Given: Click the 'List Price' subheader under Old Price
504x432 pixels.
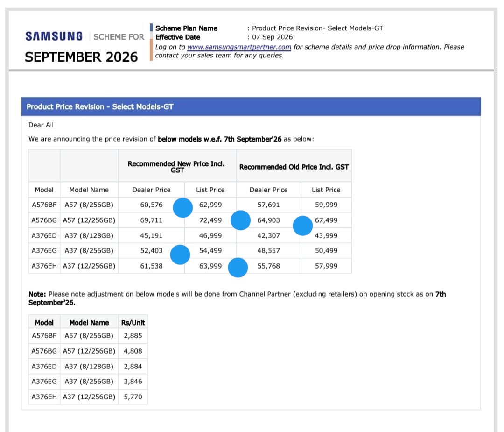Looking at the screenshot, I should pos(326,190).
